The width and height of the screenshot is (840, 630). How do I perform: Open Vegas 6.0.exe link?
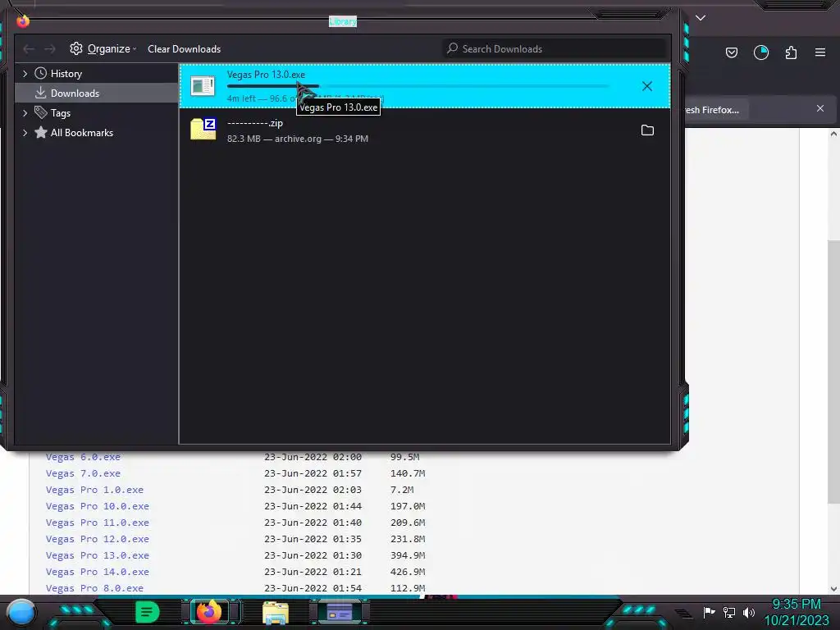(83, 458)
